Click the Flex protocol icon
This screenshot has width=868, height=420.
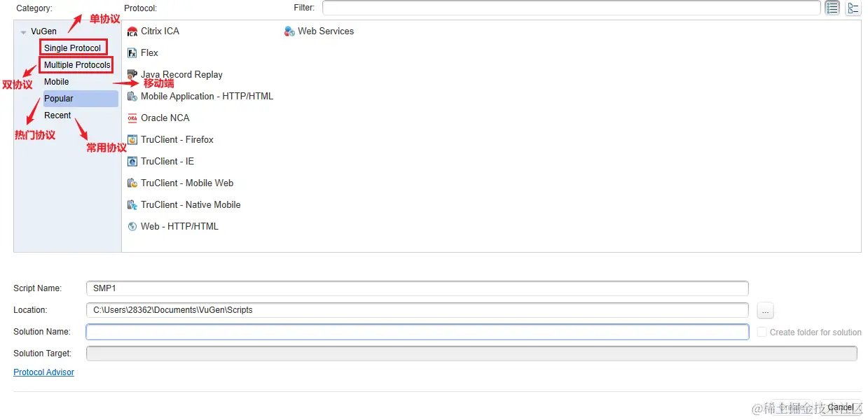pyautogui.click(x=132, y=53)
